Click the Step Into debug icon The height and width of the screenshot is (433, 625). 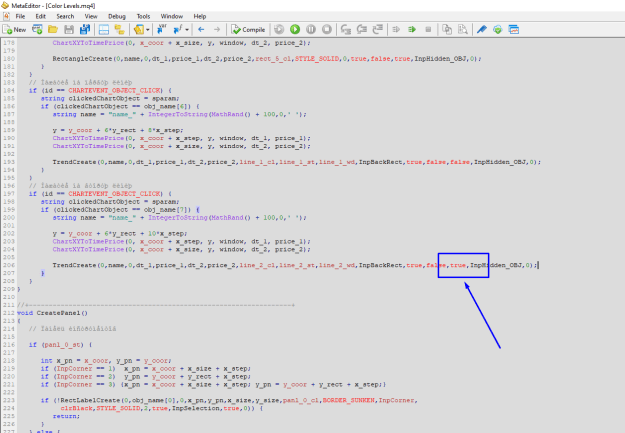346,30
